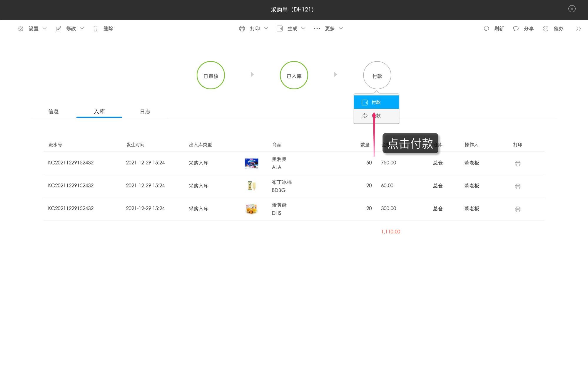Open the 奥利奥 product thumbnail

tap(251, 163)
